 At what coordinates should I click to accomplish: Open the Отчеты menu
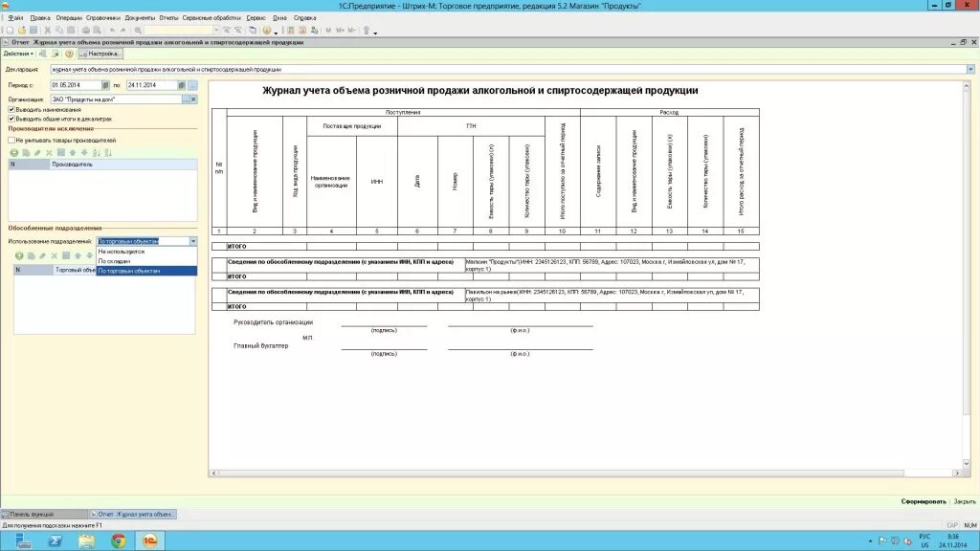coord(168,18)
